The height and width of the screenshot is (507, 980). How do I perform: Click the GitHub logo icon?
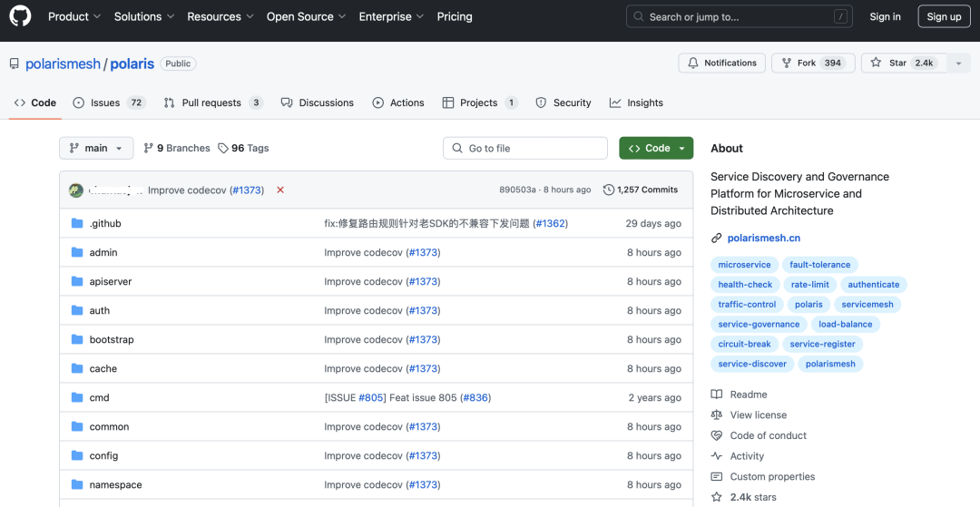point(20,17)
